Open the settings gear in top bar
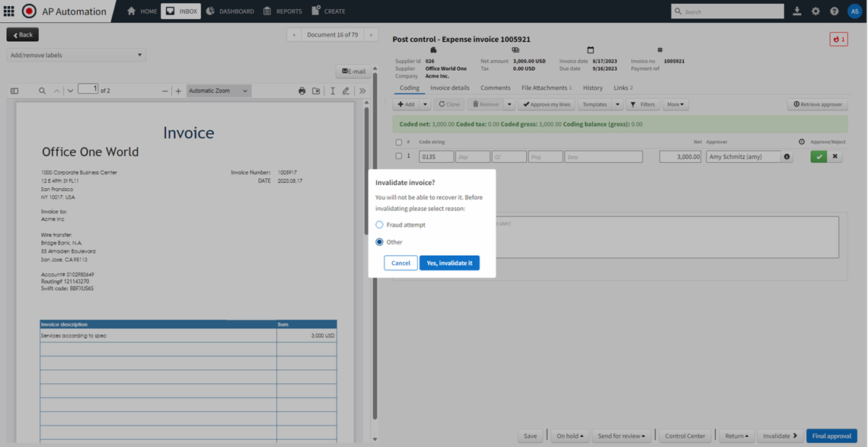The height and width of the screenshot is (447, 868). 815,11
